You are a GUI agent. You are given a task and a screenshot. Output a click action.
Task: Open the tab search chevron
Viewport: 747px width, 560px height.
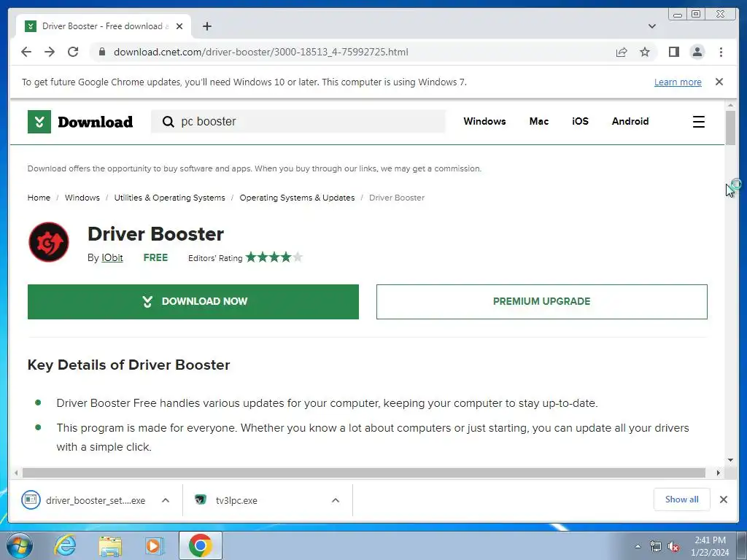[652, 26]
